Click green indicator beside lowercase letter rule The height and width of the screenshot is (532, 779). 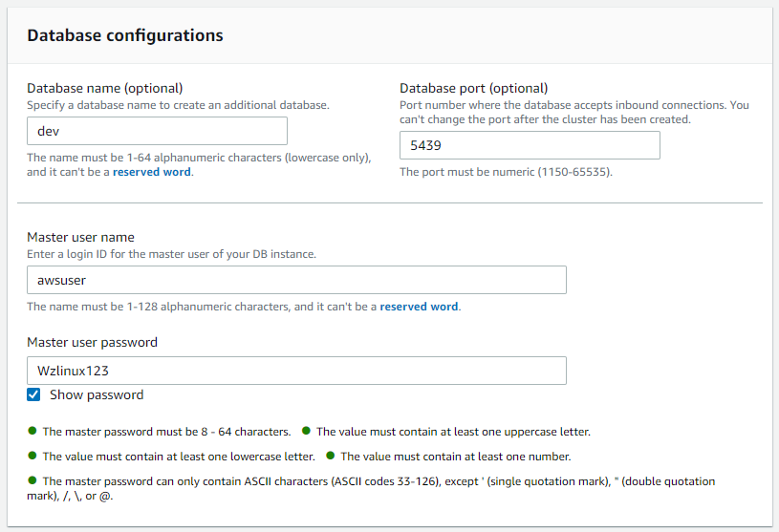point(32,456)
